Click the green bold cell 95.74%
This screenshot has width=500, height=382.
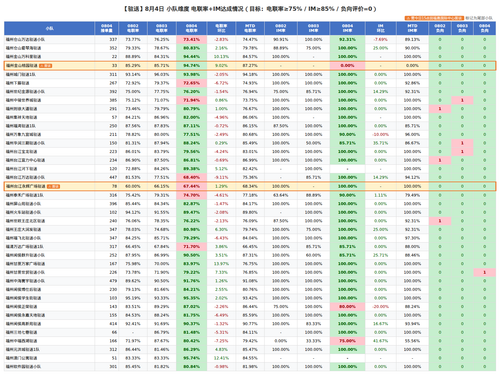[x=191, y=358]
